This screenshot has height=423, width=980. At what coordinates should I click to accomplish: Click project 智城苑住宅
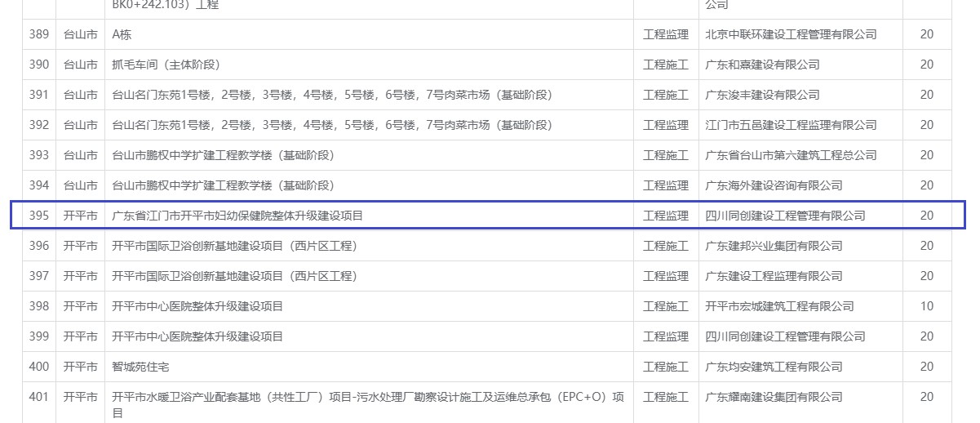[140, 367]
